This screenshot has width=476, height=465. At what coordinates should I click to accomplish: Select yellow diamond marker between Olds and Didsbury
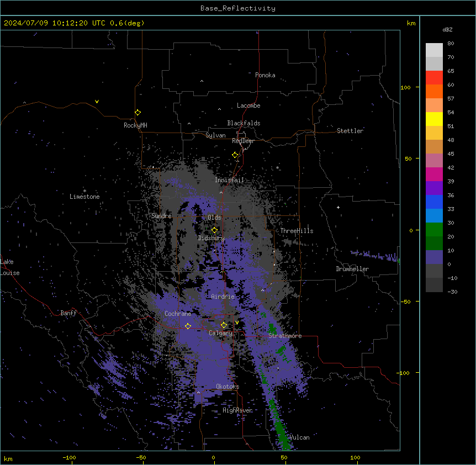(214, 230)
